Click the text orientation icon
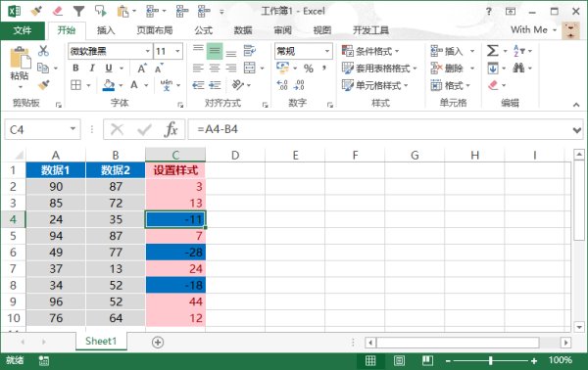 pos(238,85)
